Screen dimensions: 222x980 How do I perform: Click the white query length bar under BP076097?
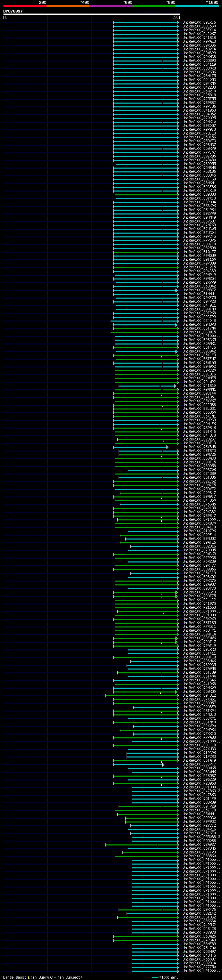click(92, 15)
